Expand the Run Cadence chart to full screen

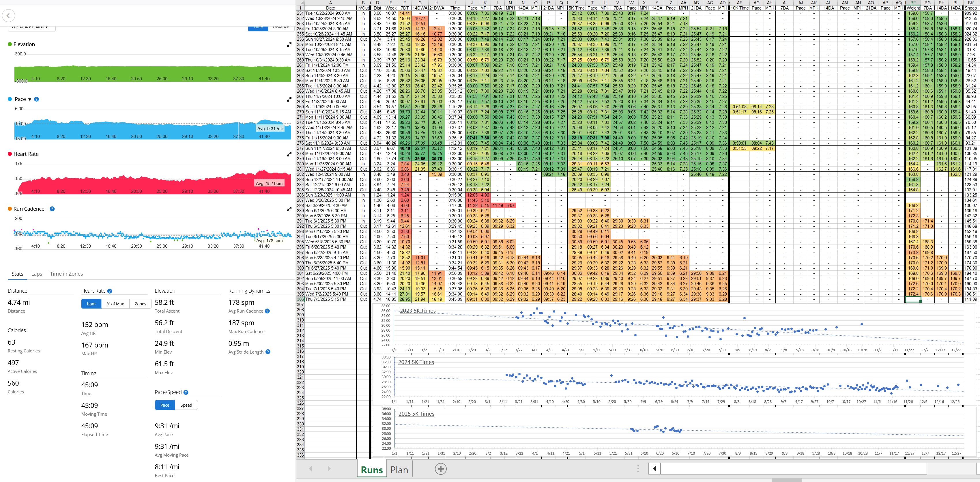click(x=289, y=209)
